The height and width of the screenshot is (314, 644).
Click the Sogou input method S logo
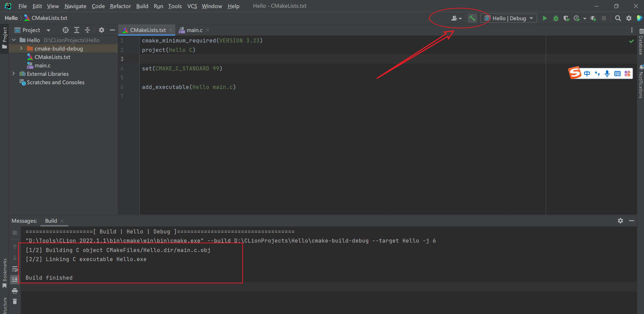(x=575, y=73)
